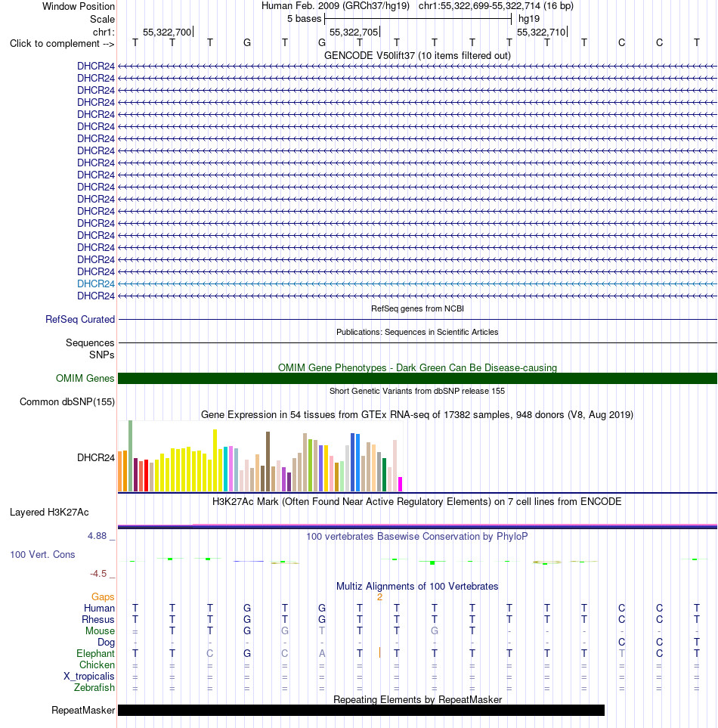Screen dimensions: 718x728
Task: Click the 55,322,705 coordinate marker
Action: coord(354,32)
